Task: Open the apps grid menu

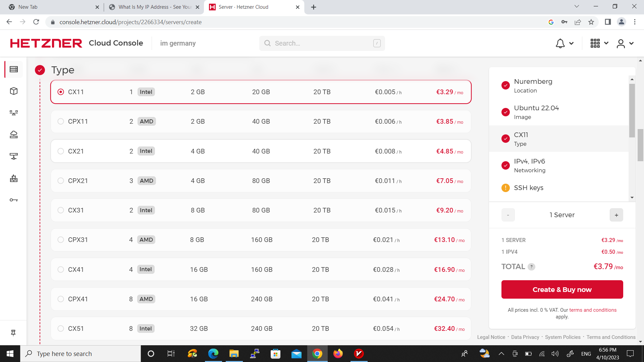Action: pyautogui.click(x=595, y=43)
